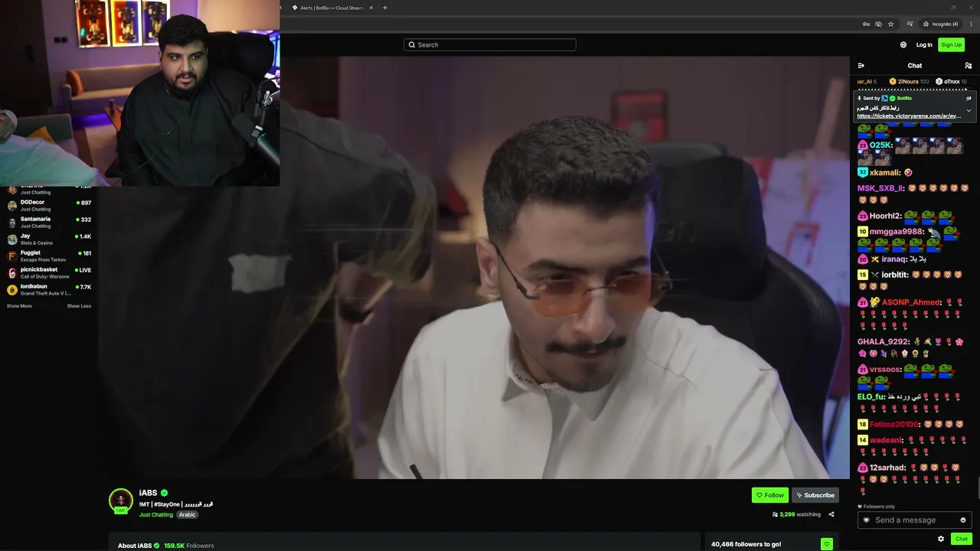The image size is (980, 551).
Task: Click the 2iNoura gifter leaderboard entry
Action: (x=909, y=82)
